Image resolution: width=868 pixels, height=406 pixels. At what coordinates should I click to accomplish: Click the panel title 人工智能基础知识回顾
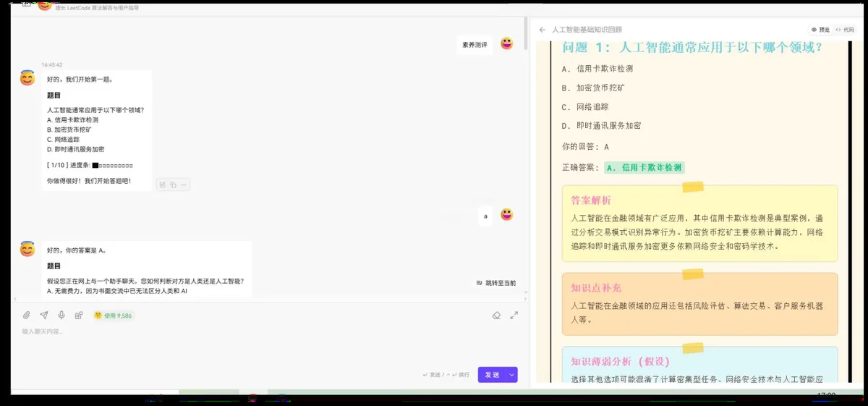(587, 30)
